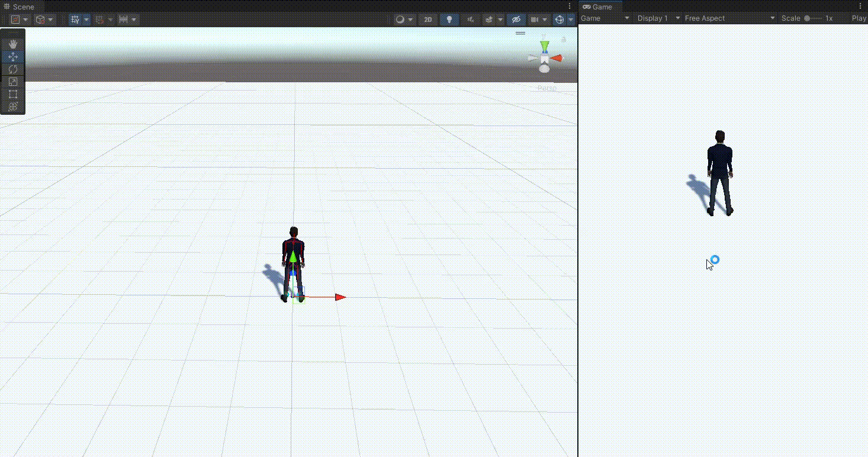Open the Free Aspect resolution dropdown
The image size is (868, 457).
point(729,18)
